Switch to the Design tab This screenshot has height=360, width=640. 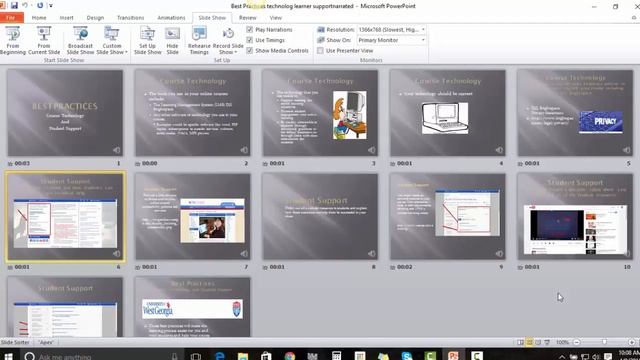pos(95,18)
